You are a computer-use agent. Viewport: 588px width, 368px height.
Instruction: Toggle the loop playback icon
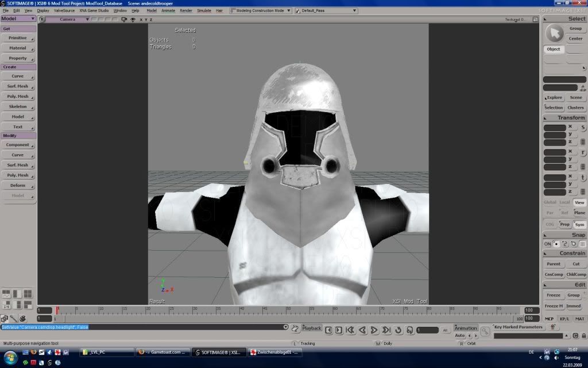(x=399, y=330)
